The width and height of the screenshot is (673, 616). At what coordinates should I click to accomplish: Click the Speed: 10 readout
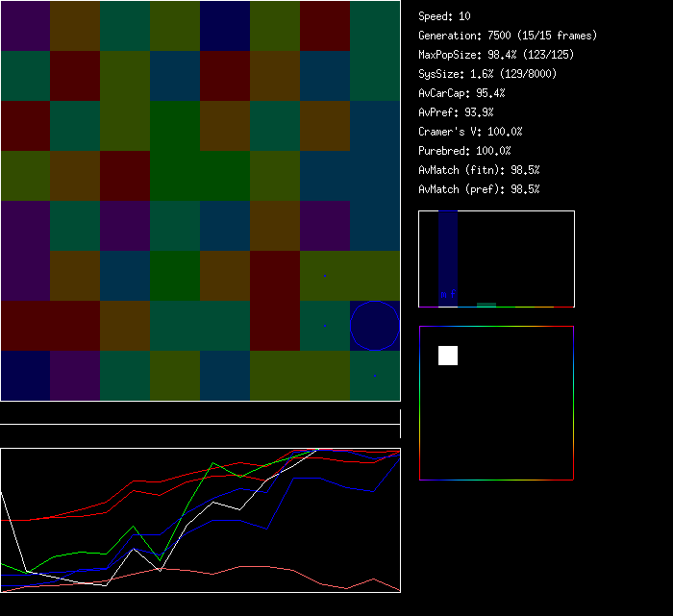[x=444, y=16]
